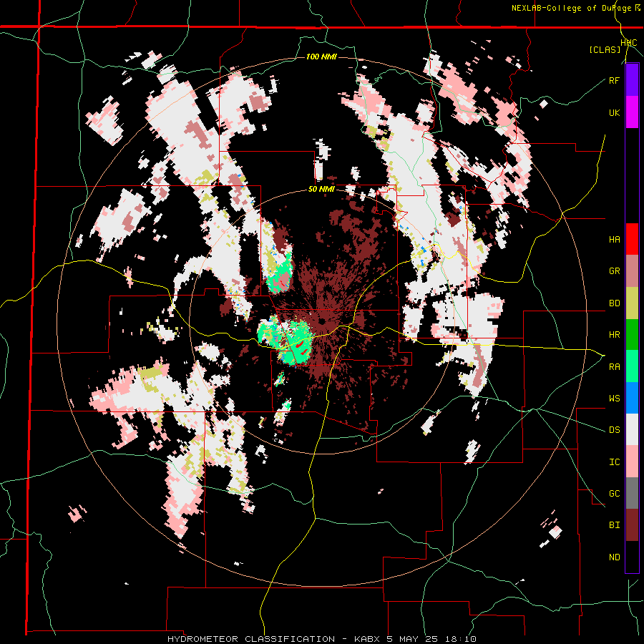Click the magenta UK color swatch in legend

coord(632,112)
